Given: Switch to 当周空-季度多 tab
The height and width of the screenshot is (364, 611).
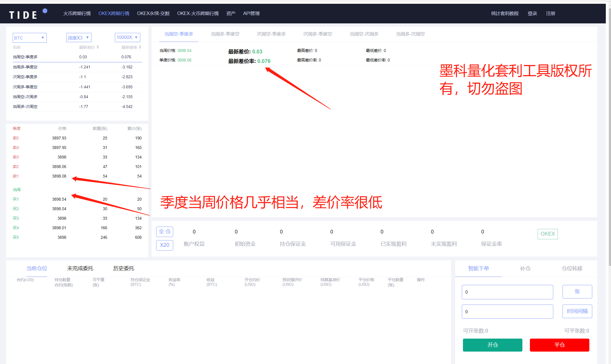Looking at the screenshot, I should point(179,34).
